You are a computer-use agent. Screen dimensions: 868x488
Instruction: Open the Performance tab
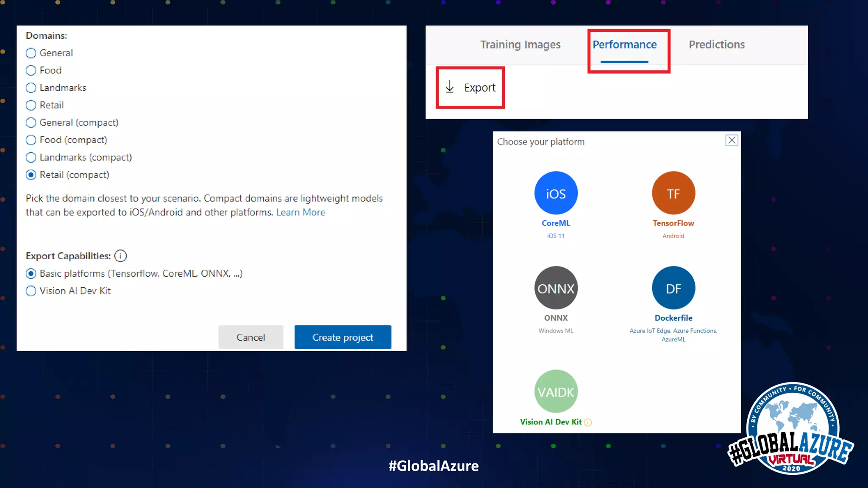(x=624, y=44)
